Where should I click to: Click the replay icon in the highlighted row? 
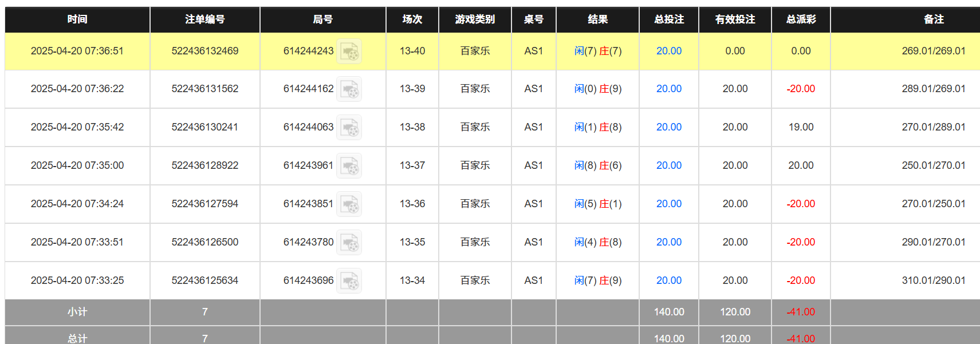[352, 52]
